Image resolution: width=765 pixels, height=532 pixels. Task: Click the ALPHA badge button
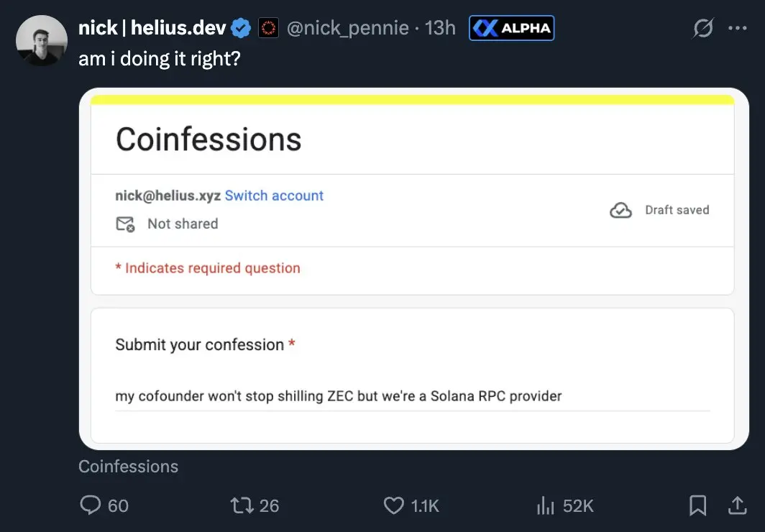[x=511, y=29]
